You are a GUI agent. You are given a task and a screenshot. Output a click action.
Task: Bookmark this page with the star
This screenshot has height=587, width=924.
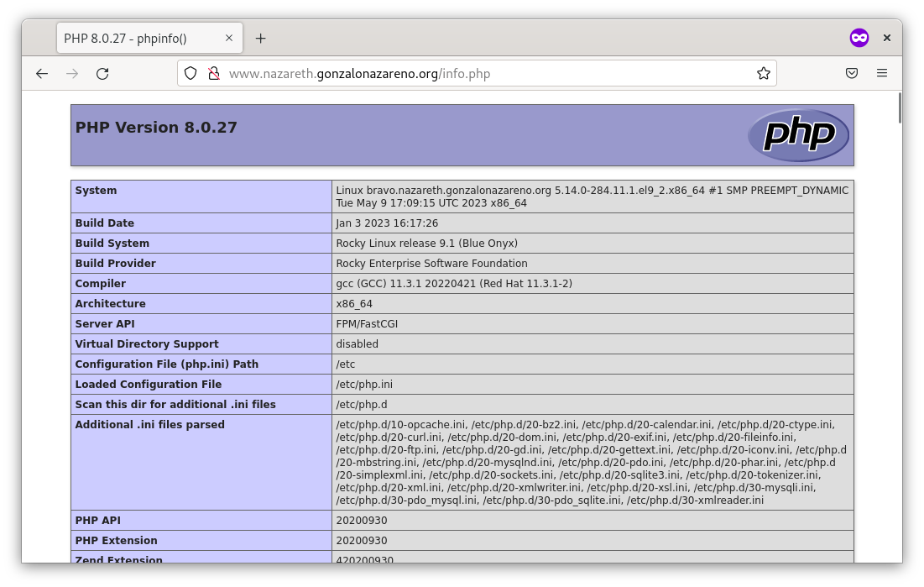[763, 74]
